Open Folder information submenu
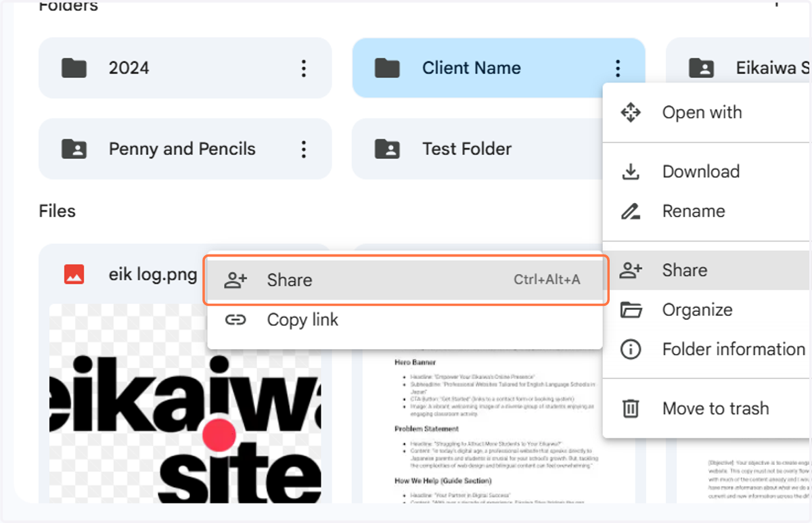This screenshot has width=812, height=523. [707, 349]
